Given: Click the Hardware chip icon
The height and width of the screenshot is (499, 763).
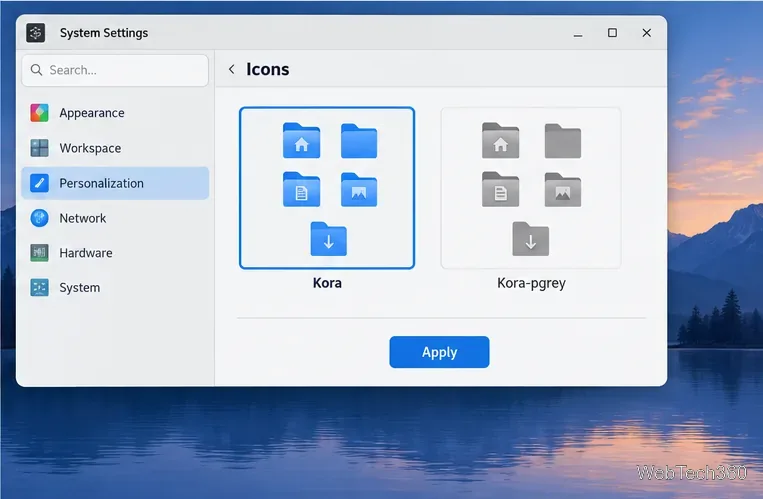Looking at the screenshot, I should tap(39, 253).
